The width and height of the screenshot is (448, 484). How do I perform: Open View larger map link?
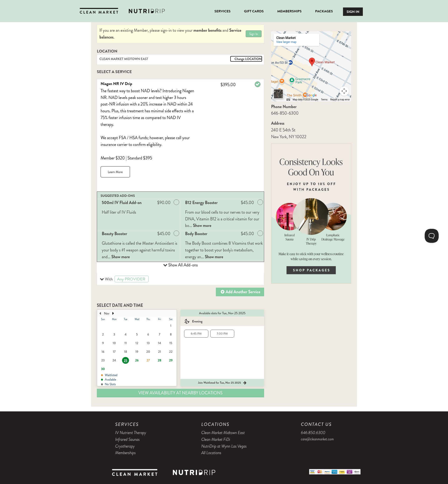[x=286, y=42]
